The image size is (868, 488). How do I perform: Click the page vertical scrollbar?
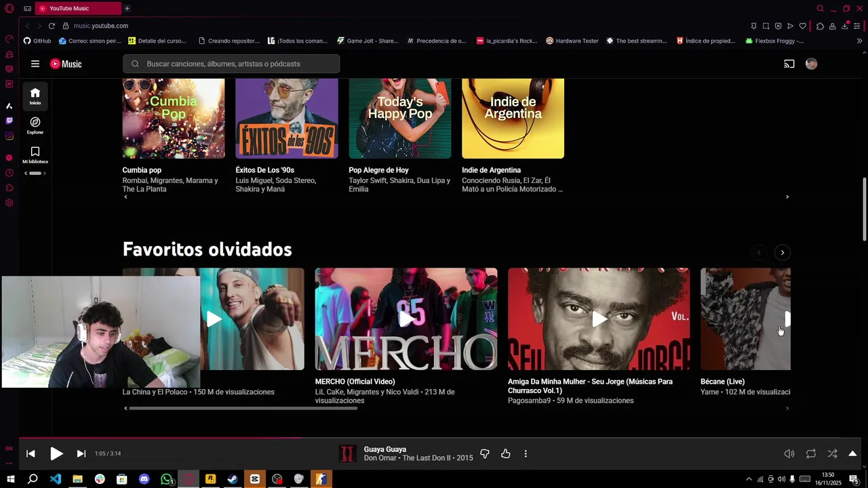point(864,209)
